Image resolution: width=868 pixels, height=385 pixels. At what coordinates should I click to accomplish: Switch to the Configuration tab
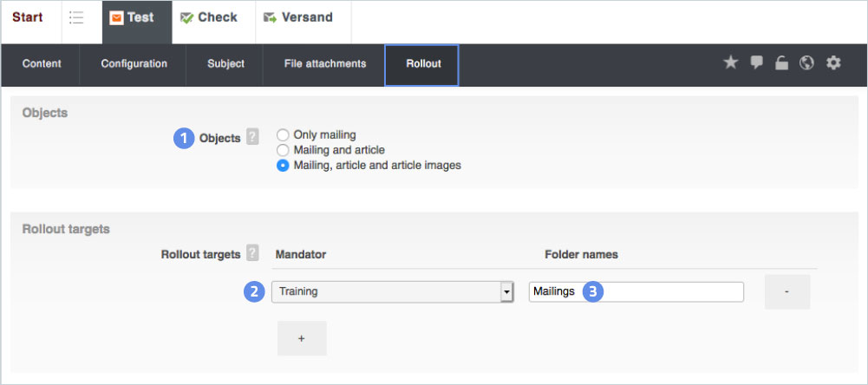point(134,64)
